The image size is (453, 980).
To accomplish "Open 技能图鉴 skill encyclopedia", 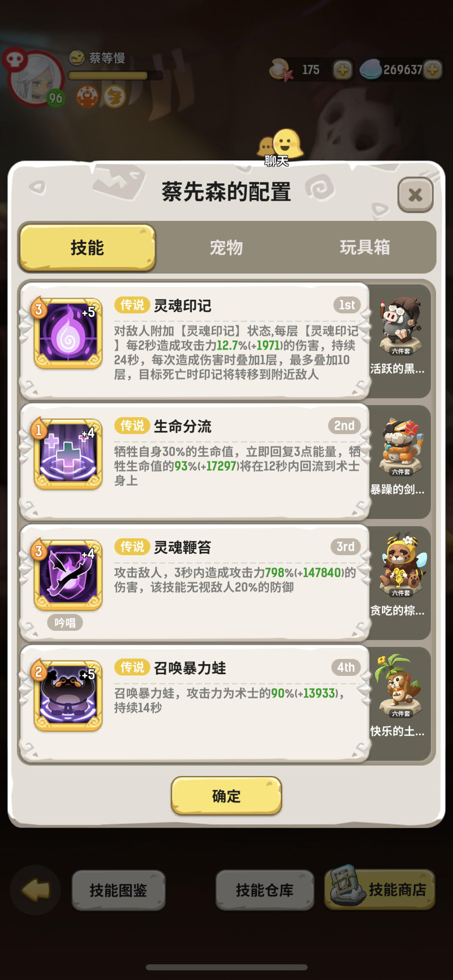I will pyautogui.click(x=118, y=890).
